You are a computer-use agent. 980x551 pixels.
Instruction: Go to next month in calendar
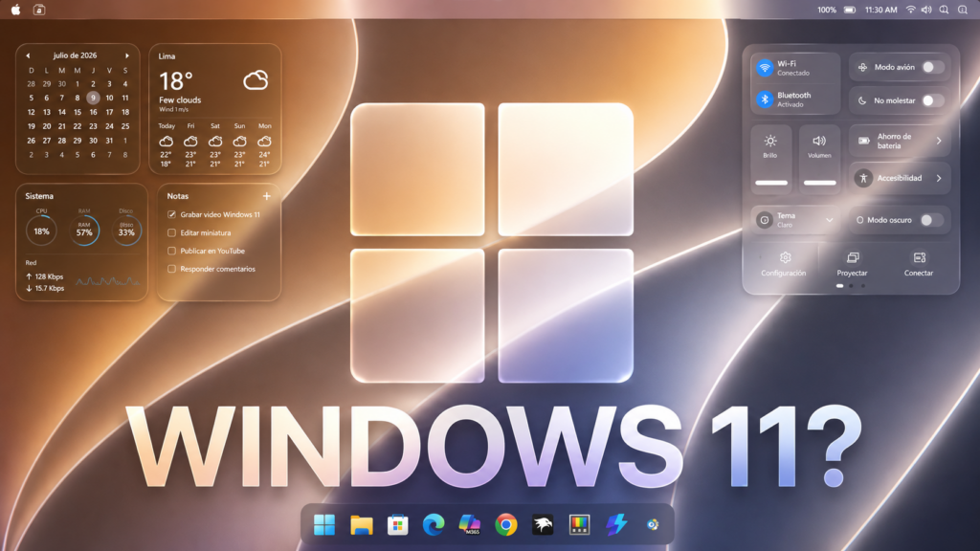pyautogui.click(x=127, y=55)
